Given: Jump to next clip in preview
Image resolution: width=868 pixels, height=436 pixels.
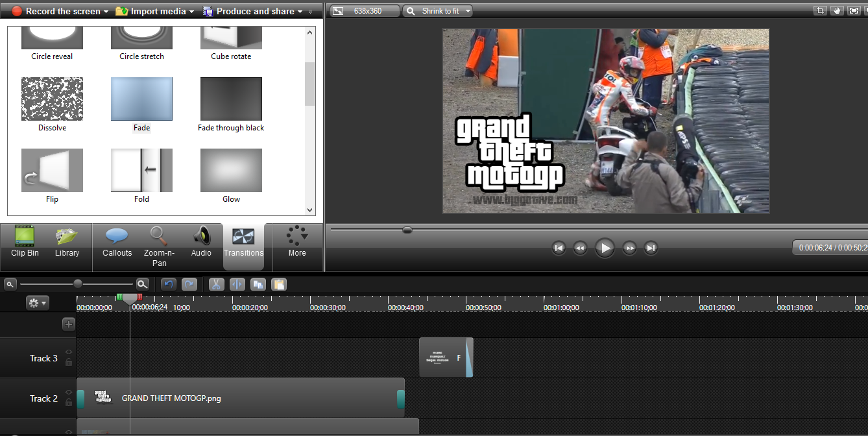Looking at the screenshot, I should coord(651,248).
